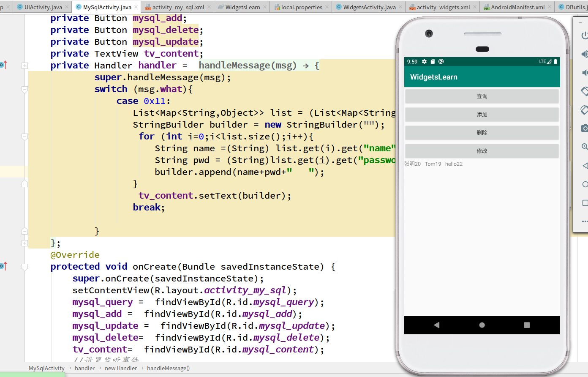Click the WidgetsLearn app title bar
The width and height of the screenshot is (588, 377).
pos(482,77)
